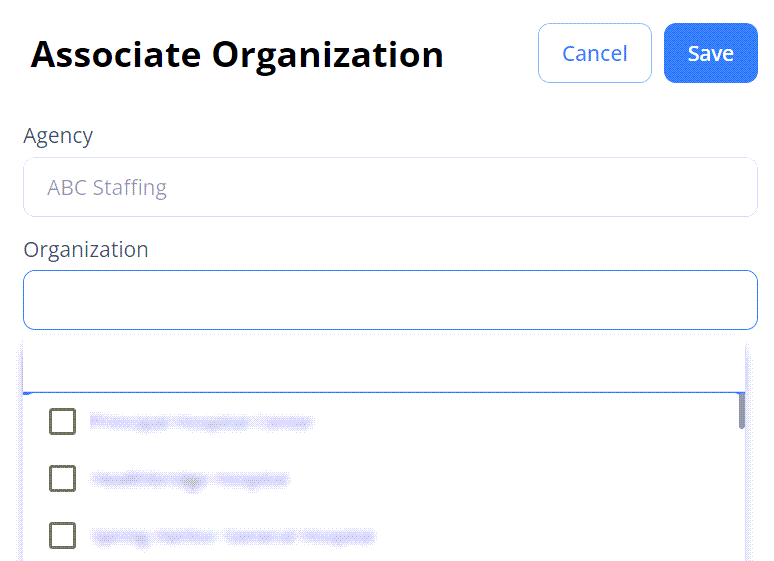Screen dimensions: 774x561
Task: Click the Save button
Action: click(x=710, y=53)
